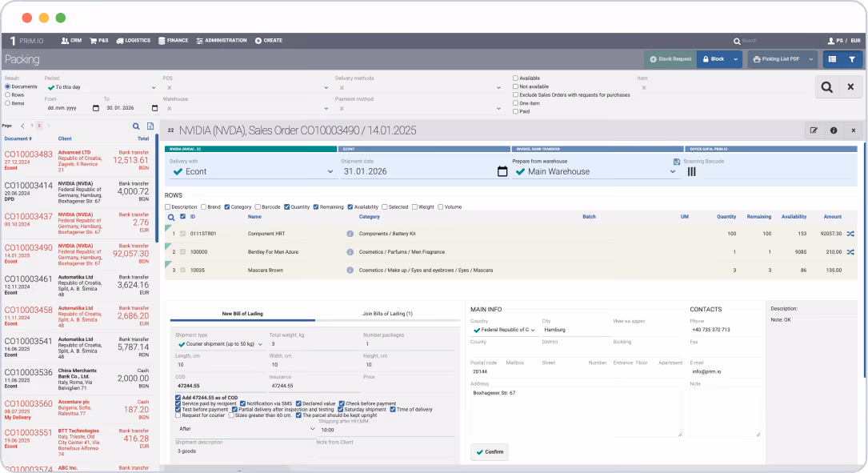Show info for Bentley For Men Azure
Viewport: 868px width, 473px height.
tap(350, 252)
